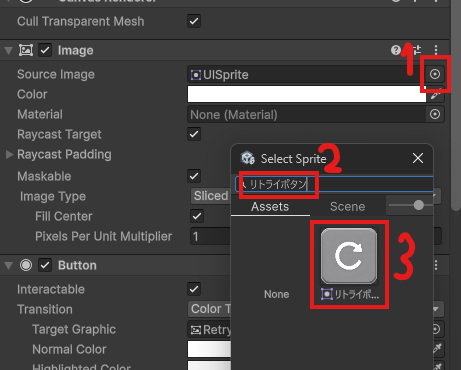461x370 pixels.
Task: Open Target Graphic object picker circle
Action: click(x=435, y=329)
